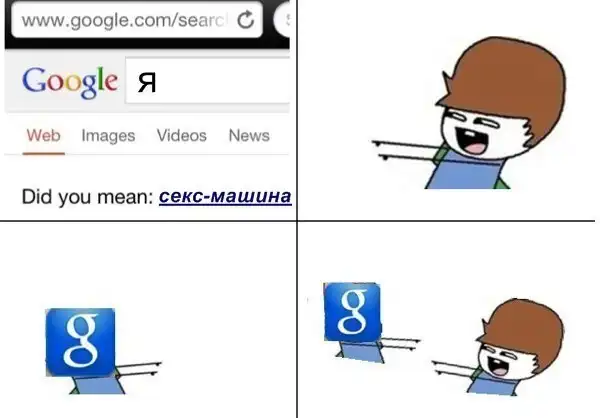The image size is (600, 418).
Task: Click Google icon head facing the laughing boy
Action: (x=352, y=312)
